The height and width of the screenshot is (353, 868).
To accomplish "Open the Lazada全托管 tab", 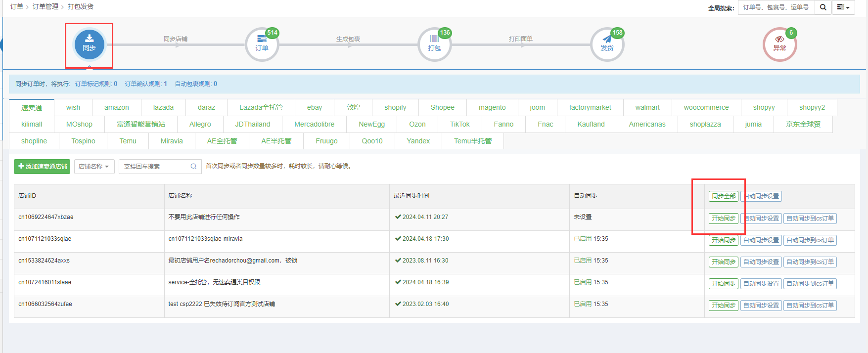I will [x=261, y=107].
